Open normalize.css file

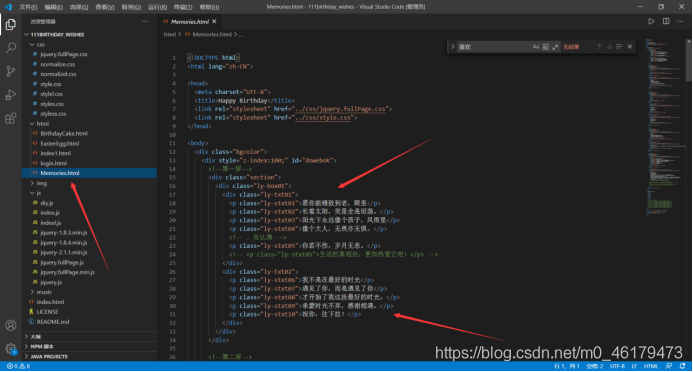point(57,65)
